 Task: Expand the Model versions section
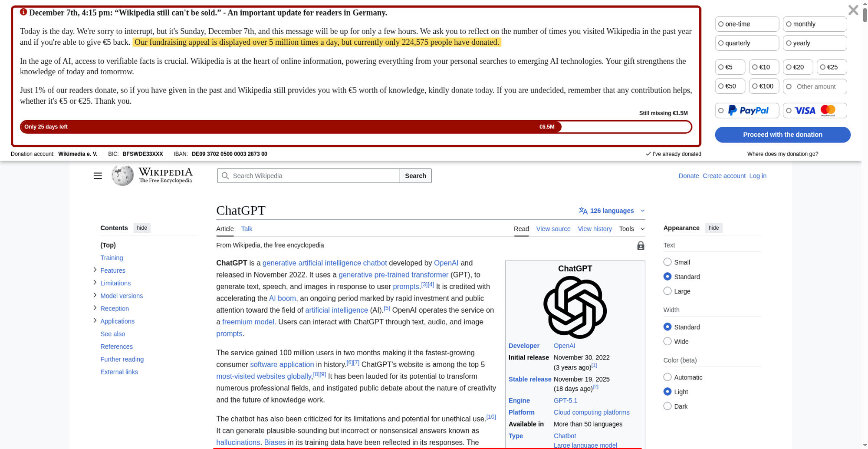point(95,295)
